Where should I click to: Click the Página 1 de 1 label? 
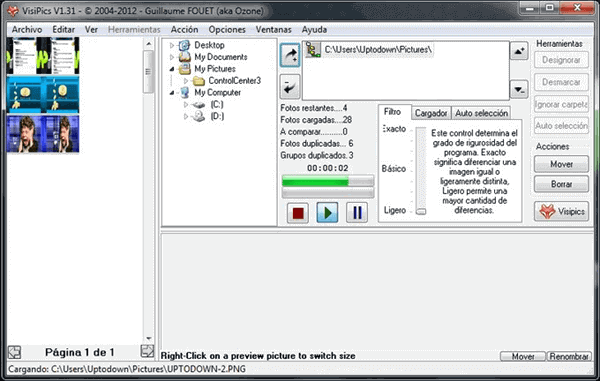coord(80,352)
